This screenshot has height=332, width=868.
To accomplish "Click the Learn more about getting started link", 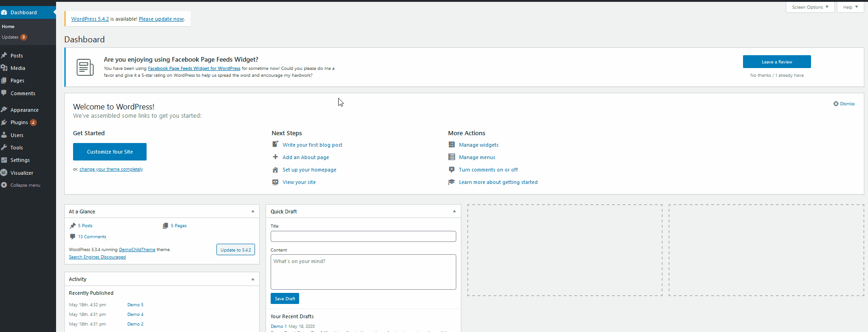I will click(498, 182).
